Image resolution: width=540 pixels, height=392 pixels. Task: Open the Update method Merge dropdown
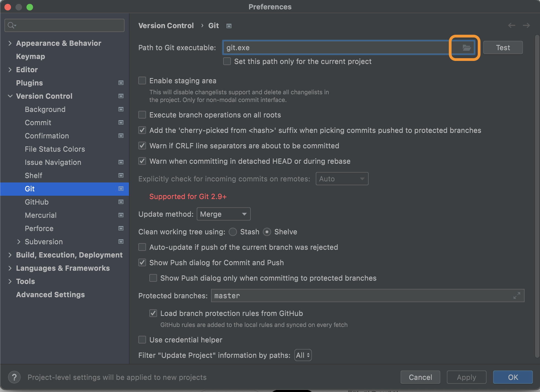click(x=223, y=214)
